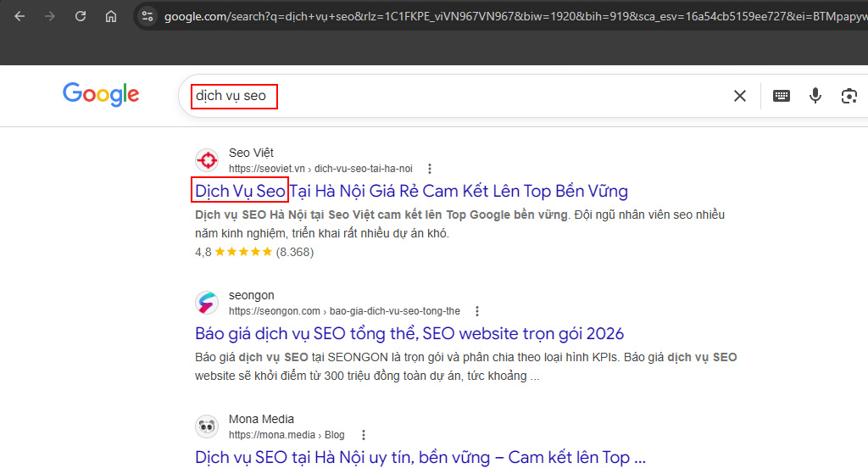Click the seongon favicon icon
This screenshot has height=474, width=868.
pos(207,303)
